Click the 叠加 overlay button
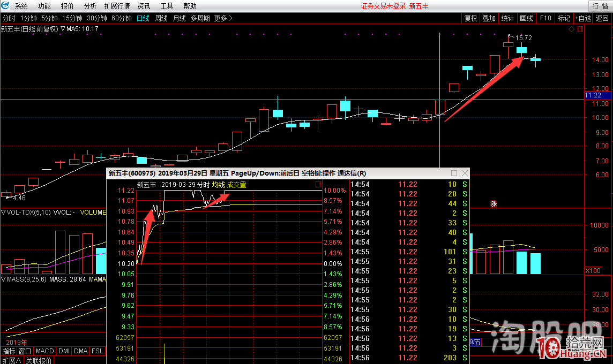The height and width of the screenshot is (364, 613). click(489, 18)
